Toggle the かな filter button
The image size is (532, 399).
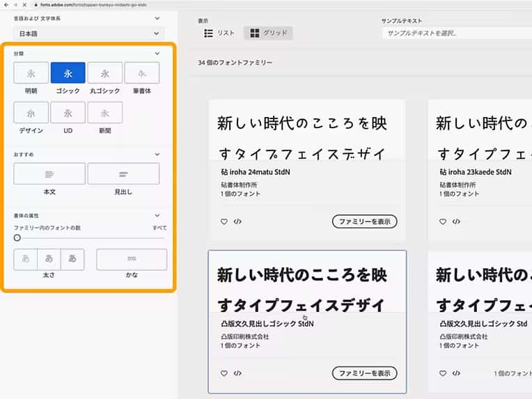132,259
